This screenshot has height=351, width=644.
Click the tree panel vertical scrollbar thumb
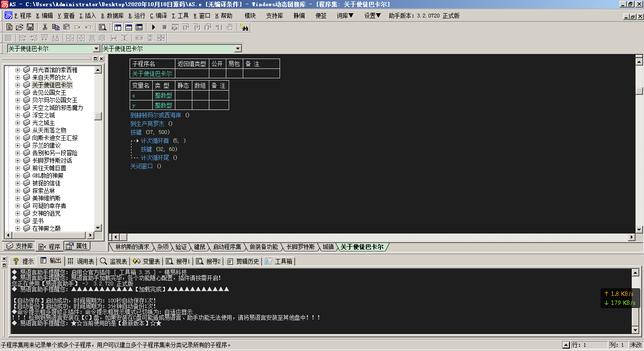pyautogui.click(x=98, y=116)
